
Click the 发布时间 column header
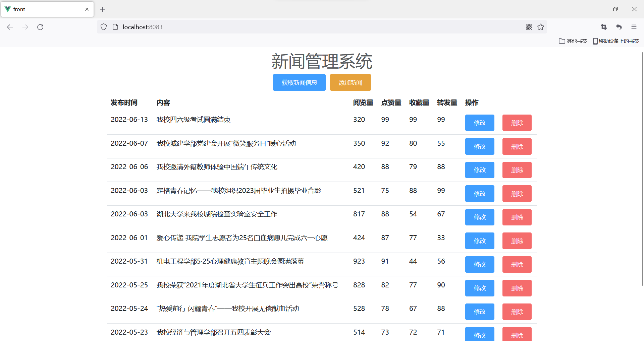pyautogui.click(x=124, y=103)
